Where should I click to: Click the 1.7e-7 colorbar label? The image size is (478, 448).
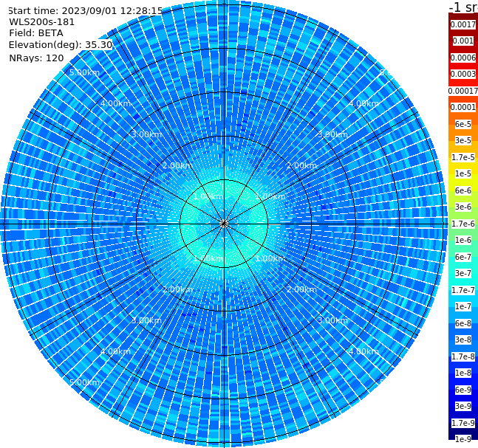click(x=463, y=290)
